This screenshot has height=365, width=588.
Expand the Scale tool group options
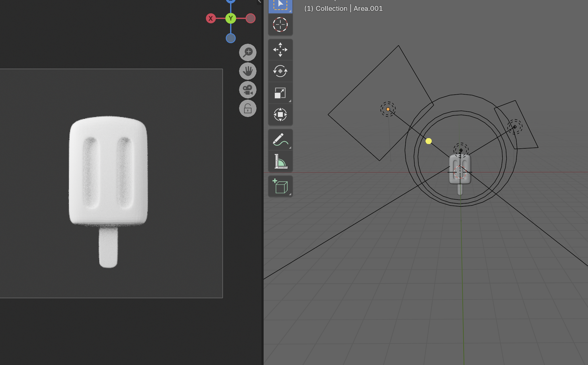point(291,101)
